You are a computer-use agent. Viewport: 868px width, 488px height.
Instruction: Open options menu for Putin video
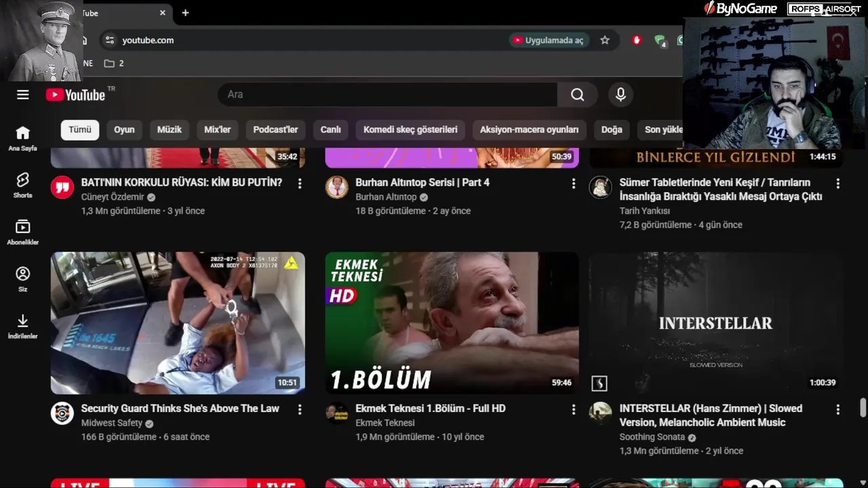[299, 184]
